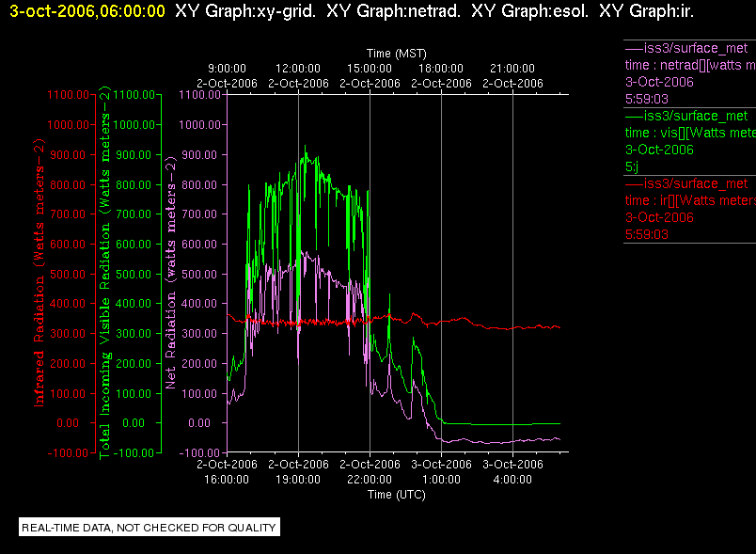Click the Total Incoming Visible Radiation axis label

(x=104, y=273)
